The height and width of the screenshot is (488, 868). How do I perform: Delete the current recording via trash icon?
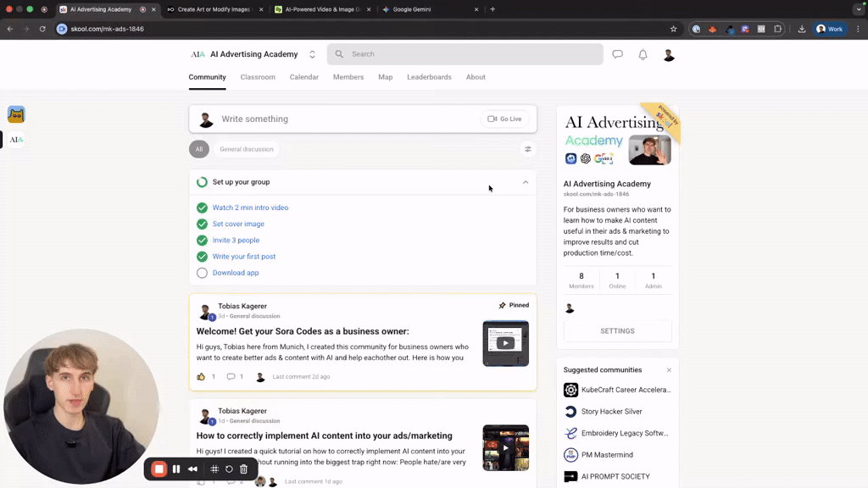243,469
